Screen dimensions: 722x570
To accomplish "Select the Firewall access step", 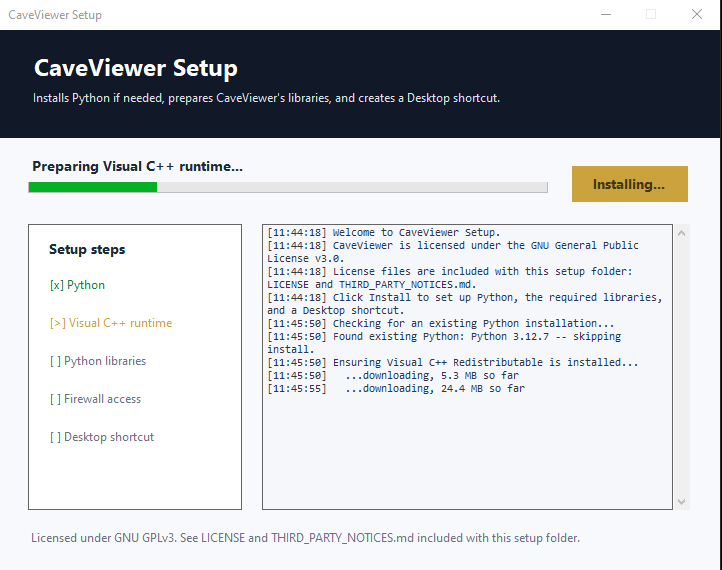I will pos(95,399).
